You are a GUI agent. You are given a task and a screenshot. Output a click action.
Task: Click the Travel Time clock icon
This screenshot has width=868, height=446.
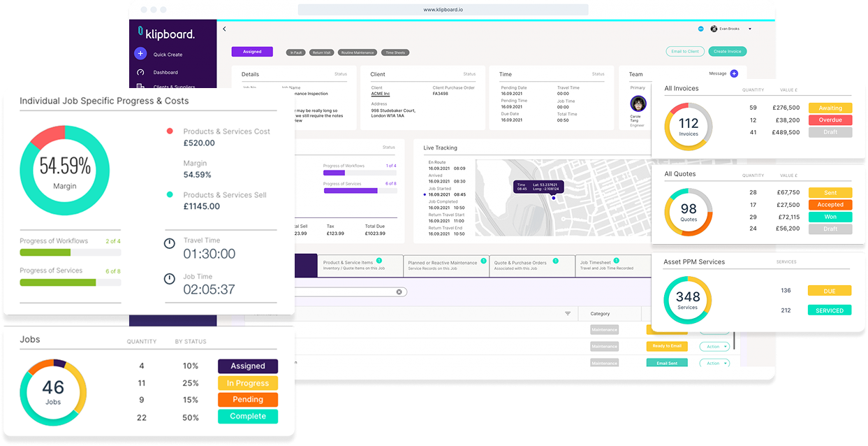tap(169, 244)
